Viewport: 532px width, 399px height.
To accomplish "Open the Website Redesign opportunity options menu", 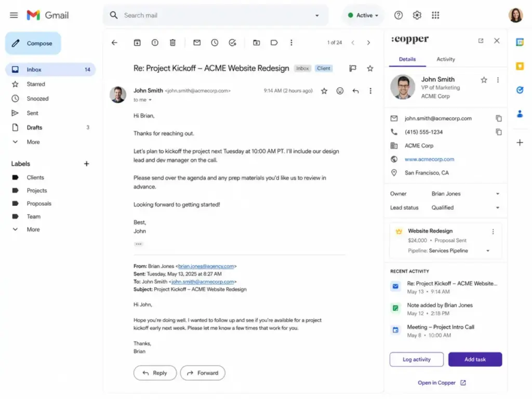I will (493, 232).
